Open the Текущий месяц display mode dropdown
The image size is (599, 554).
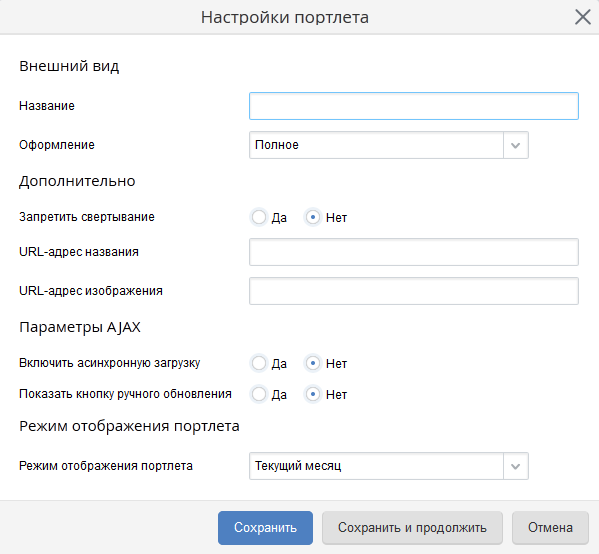click(x=389, y=466)
